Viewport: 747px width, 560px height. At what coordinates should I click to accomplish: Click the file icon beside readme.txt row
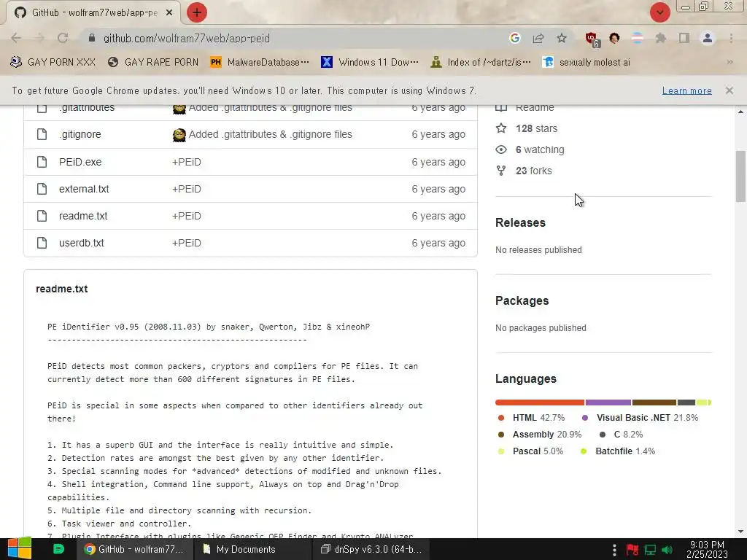click(42, 216)
